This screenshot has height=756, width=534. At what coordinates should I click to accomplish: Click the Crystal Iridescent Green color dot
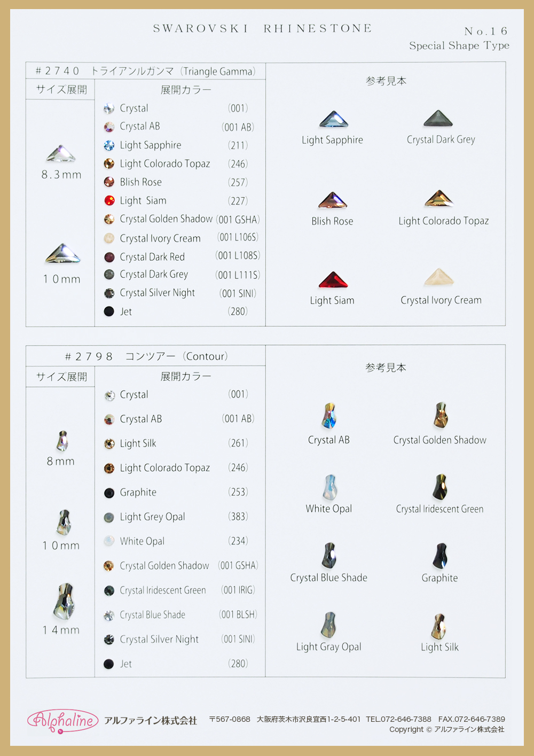point(109,590)
